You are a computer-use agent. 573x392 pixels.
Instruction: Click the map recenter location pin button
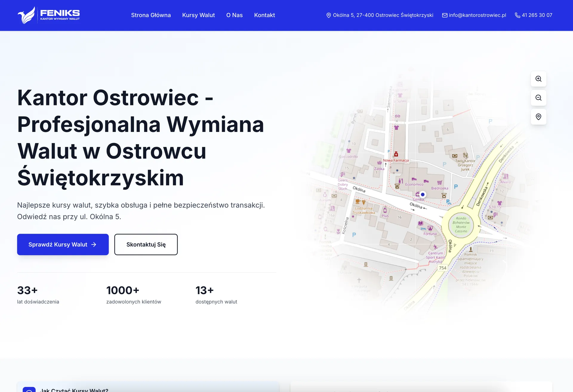(538, 117)
